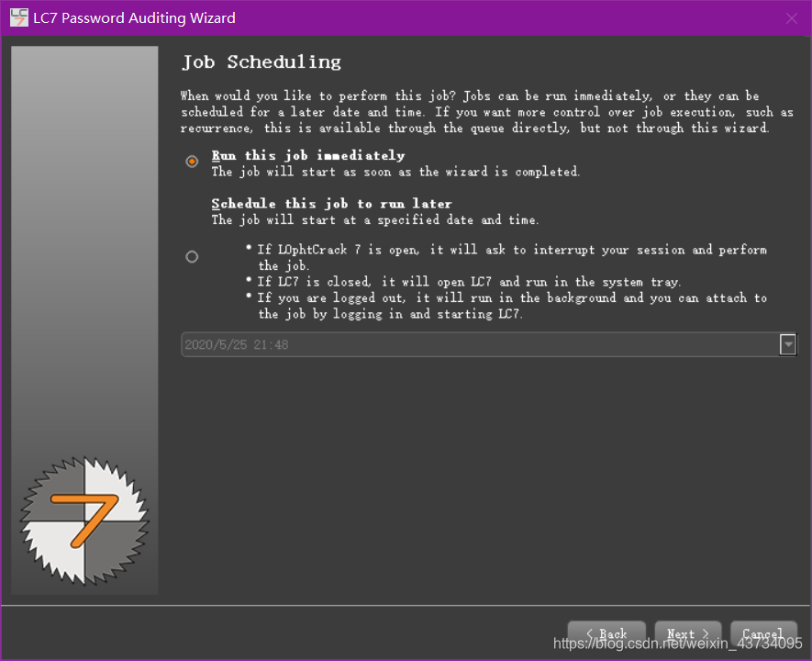812x661 pixels.
Task: Click 'Schedule this job to run later' label
Action: point(331,204)
